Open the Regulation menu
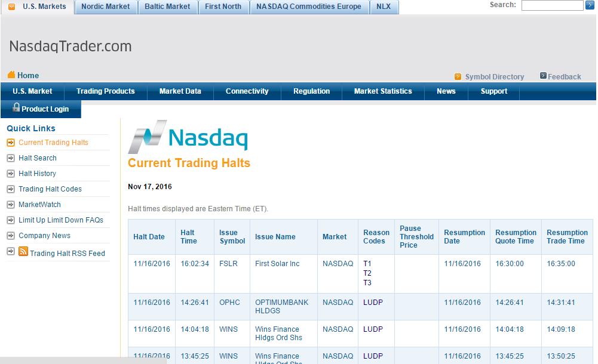The width and height of the screenshot is (598, 364). [312, 91]
